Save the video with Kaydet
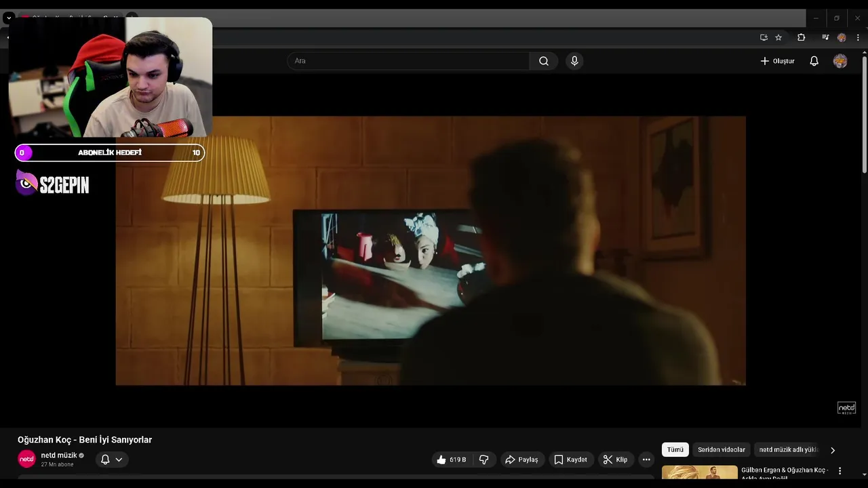Image resolution: width=868 pixels, height=488 pixels. 570,460
